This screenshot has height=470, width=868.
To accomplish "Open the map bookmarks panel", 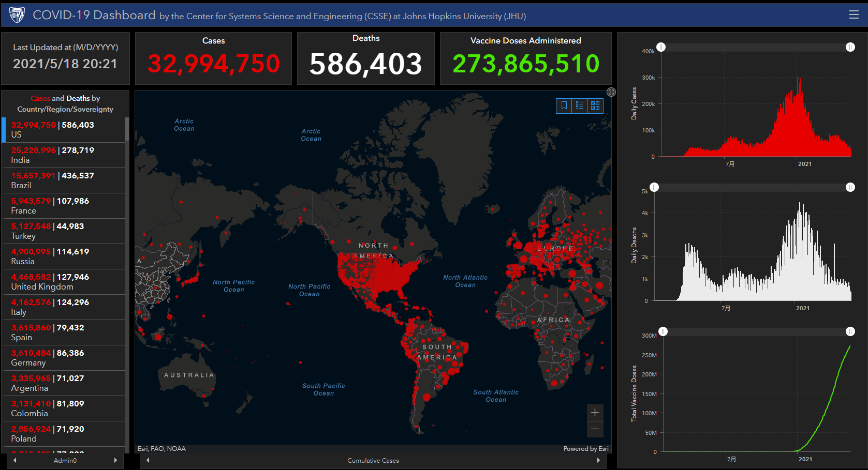I will coord(564,105).
